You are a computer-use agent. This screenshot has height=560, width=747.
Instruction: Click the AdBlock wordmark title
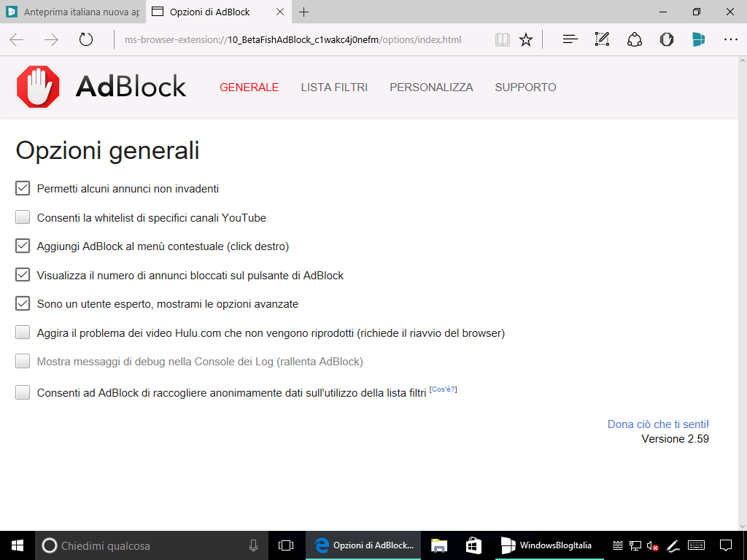point(131,86)
